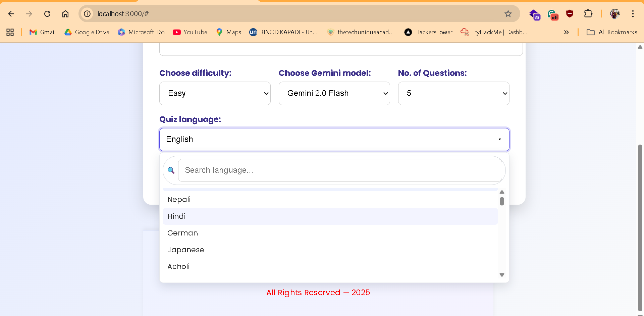The width and height of the screenshot is (644, 316).
Task: Open the Gmail bookmark
Action: coord(42,32)
